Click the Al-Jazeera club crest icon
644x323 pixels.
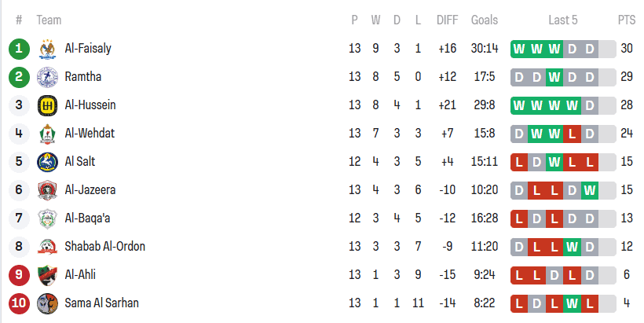click(x=47, y=190)
